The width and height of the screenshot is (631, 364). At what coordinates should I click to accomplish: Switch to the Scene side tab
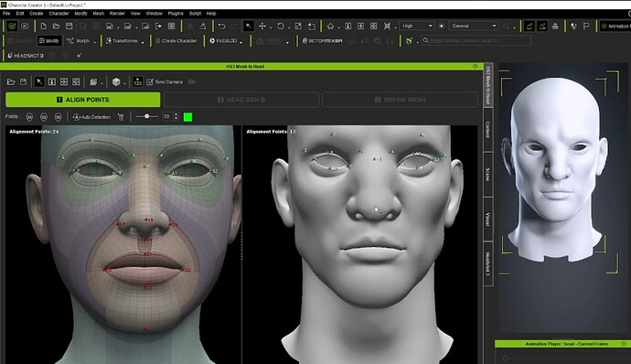click(487, 175)
